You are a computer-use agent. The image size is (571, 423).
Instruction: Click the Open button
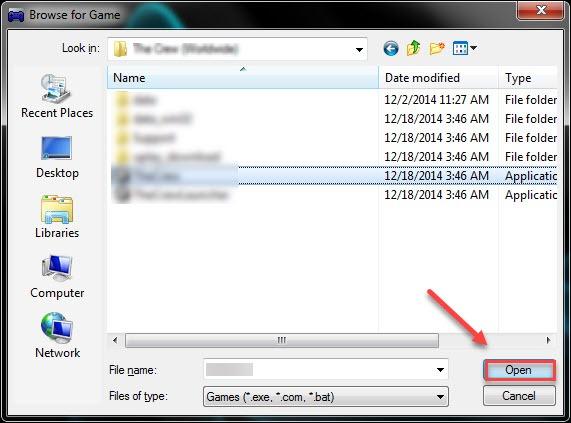click(519, 370)
